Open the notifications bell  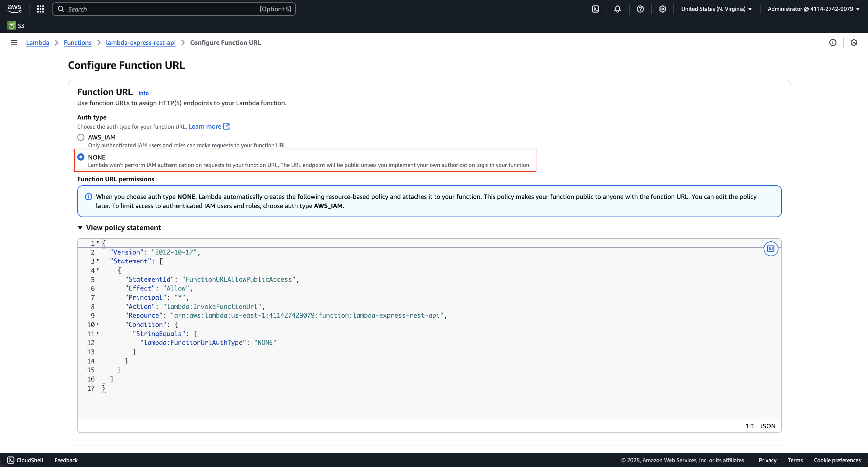[x=617, y=9]
